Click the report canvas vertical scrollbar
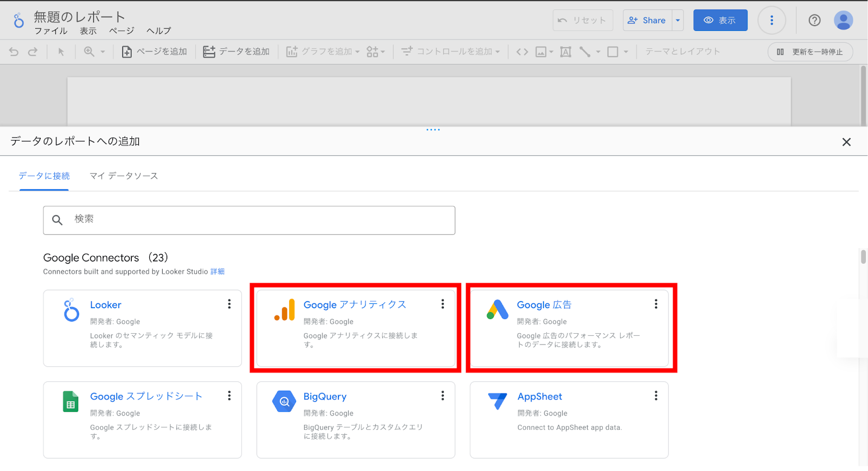Image resolution: width=868 pixels, height=471 pixels. tap(864, 96)
